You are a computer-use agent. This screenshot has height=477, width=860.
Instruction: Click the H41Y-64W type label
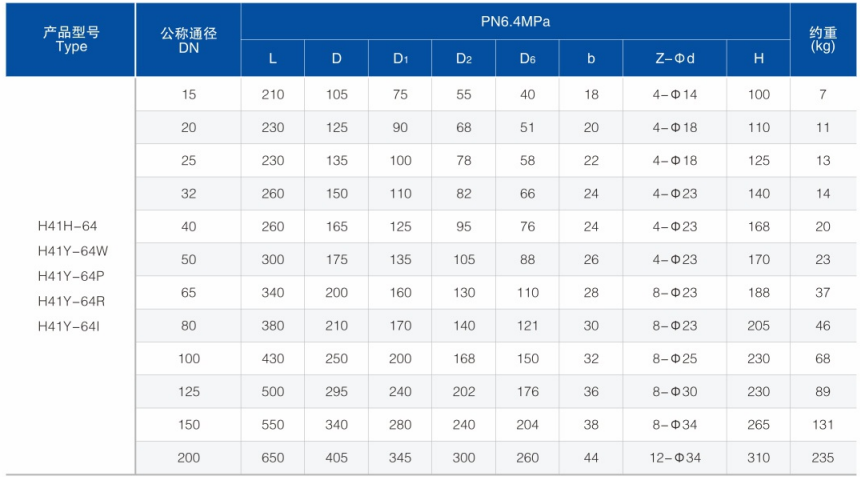tap(73, 251)
